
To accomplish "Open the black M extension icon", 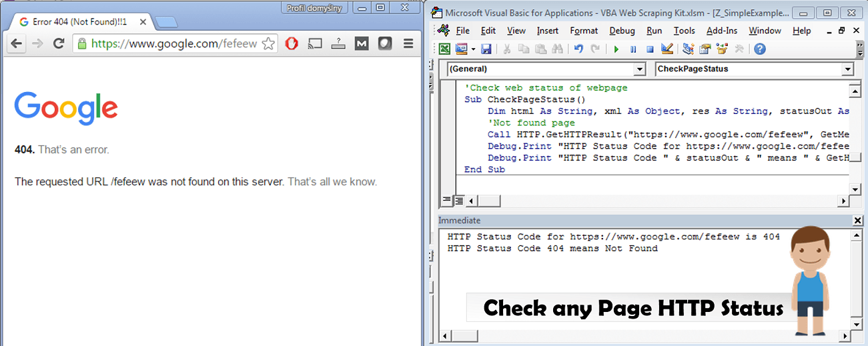I will [x=361, y=44].
